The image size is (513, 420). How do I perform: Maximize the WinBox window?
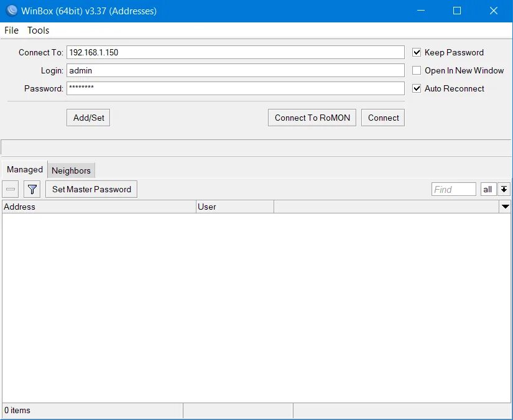(457, 11)
